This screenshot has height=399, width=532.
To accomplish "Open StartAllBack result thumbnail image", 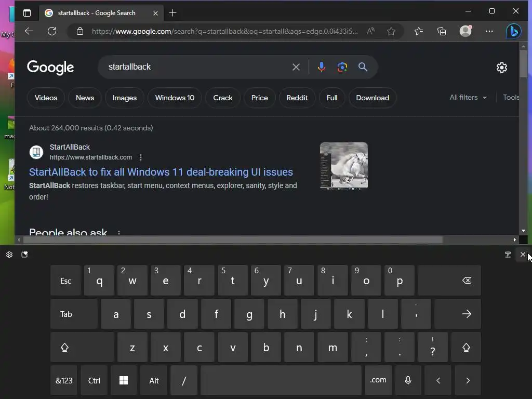I will pyautogui.click(x=344, y=165).
